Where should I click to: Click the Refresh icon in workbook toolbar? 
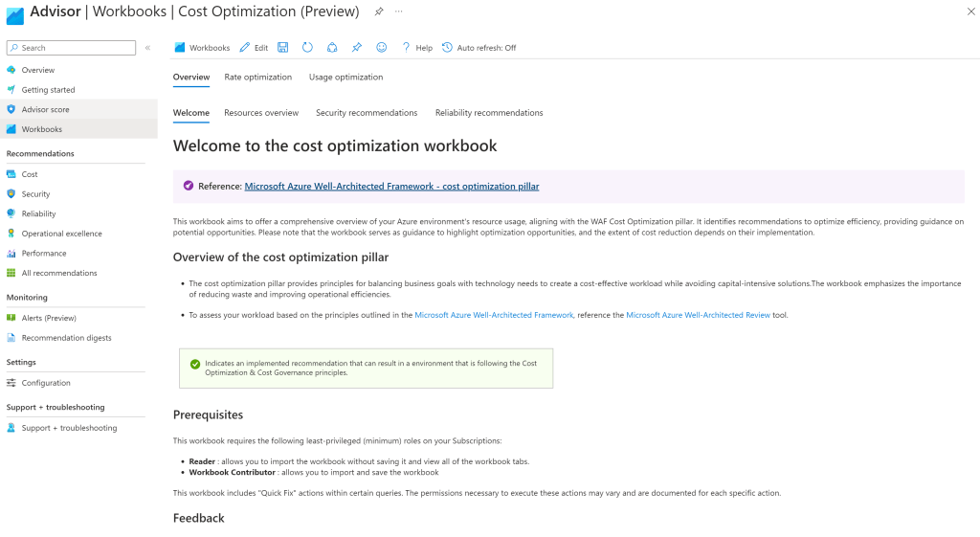[307, 48]
